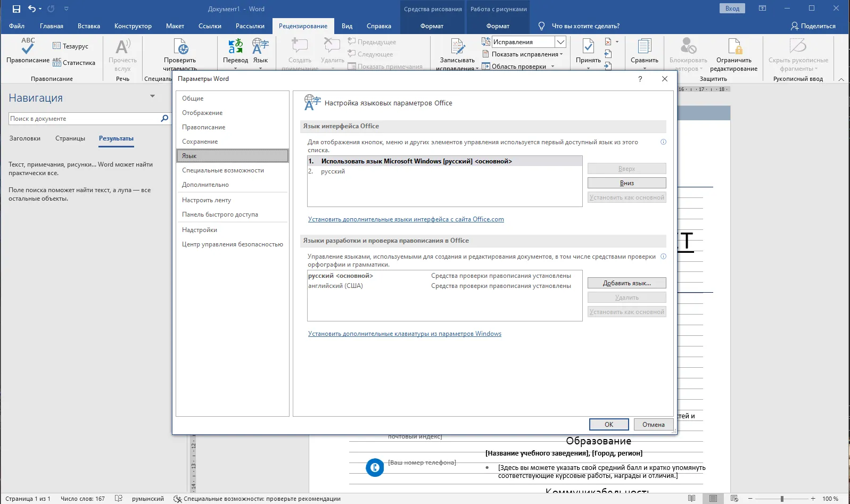
Task: Click the dialog help question mark
Action: pos(640,79)
